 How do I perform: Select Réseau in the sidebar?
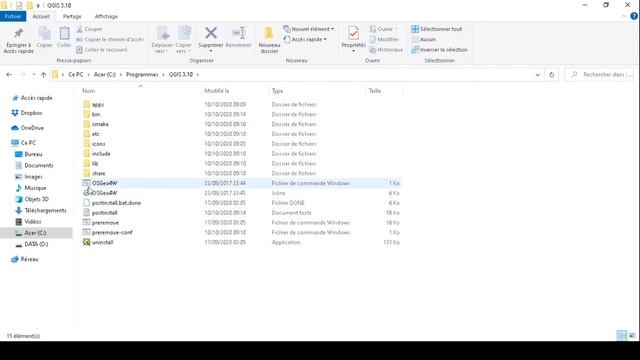[29, 259]
